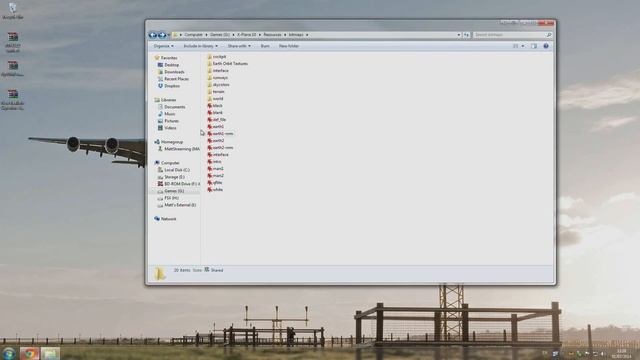640x360 pixels.
Task: Open the Organize menu
Action: pos(164,46)
